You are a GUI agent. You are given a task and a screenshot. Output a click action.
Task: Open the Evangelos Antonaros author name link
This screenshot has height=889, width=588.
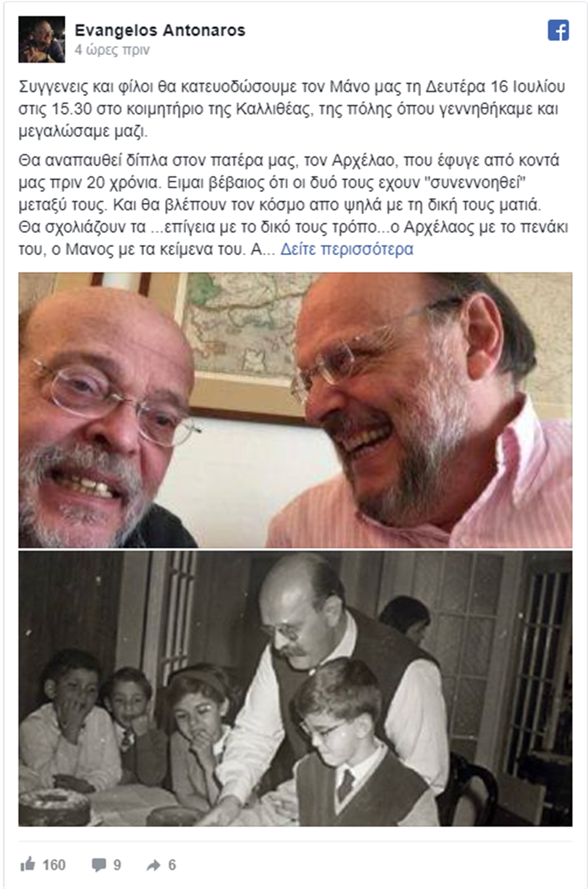(160, 30)
